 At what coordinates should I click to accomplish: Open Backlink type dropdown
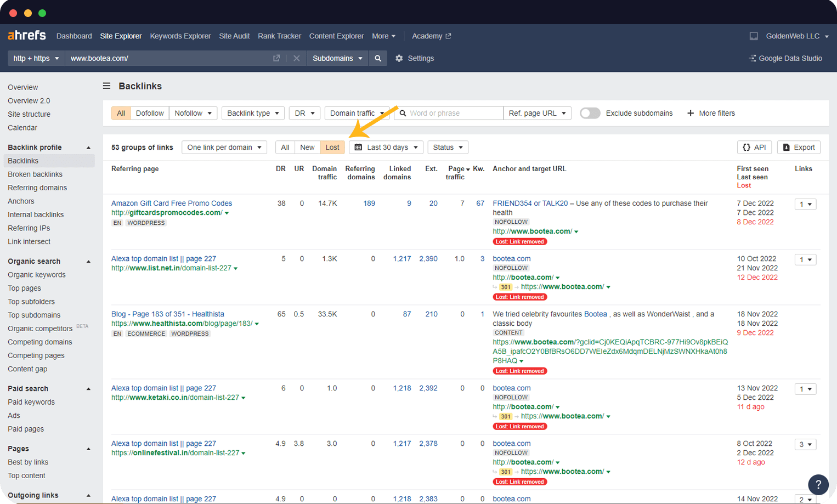253,113
